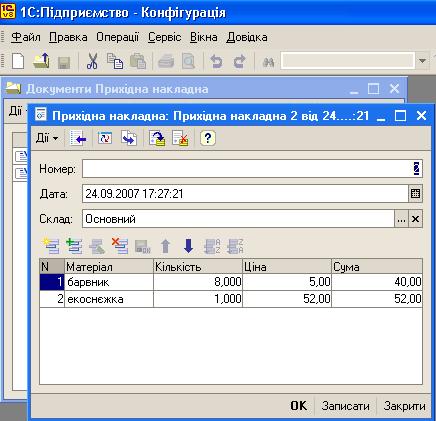Click quantity 1,000 in the екоснєжка row

pos(198,299)
